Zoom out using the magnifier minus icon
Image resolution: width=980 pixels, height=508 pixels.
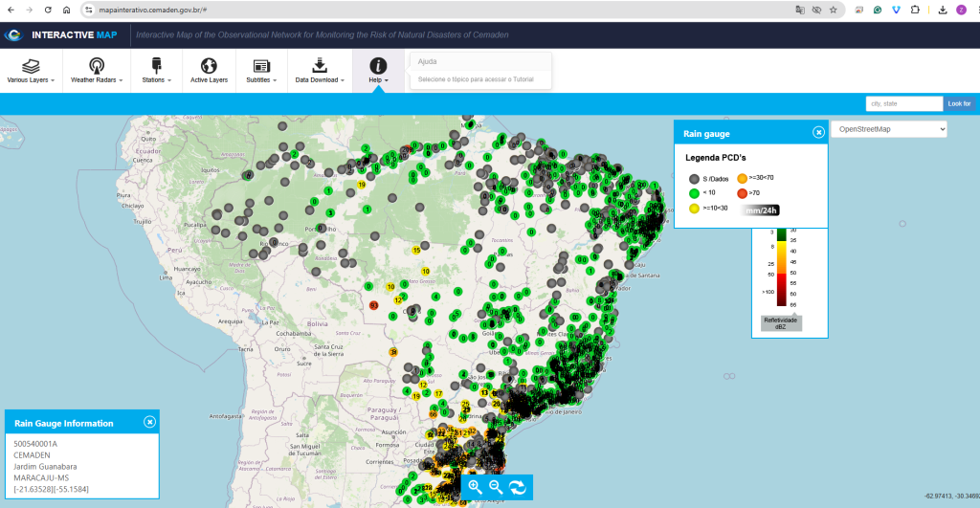[x=496, y=487]
